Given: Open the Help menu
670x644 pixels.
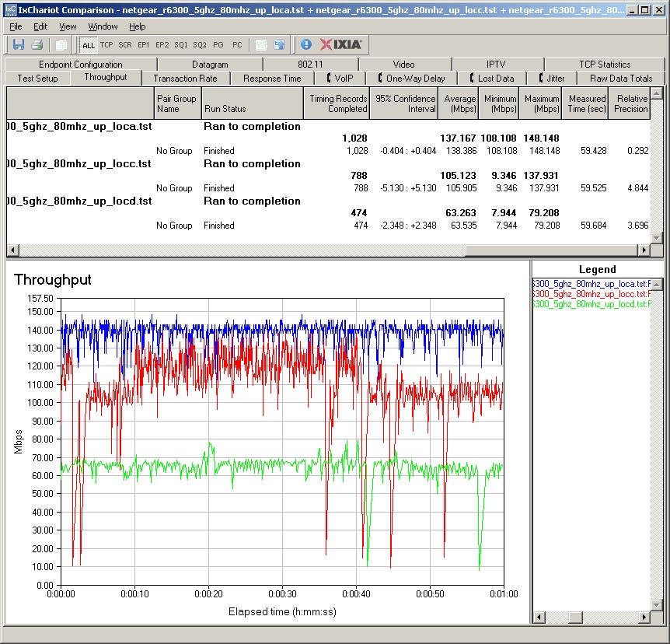Looking at the screenshot, I should (x=137, y=26).
